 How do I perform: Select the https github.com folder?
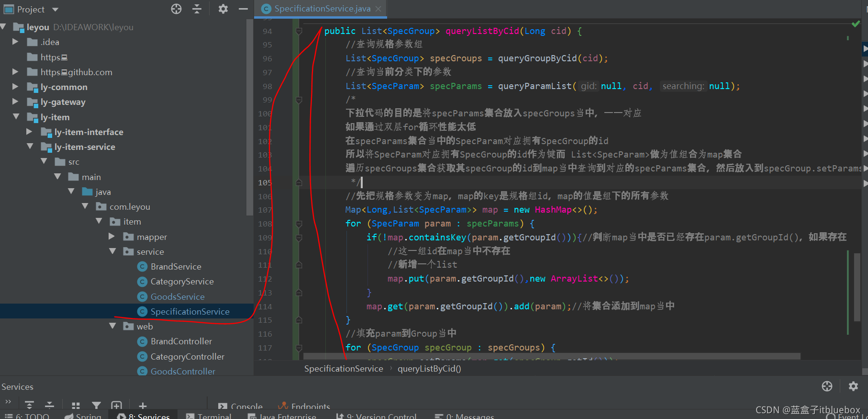[x=77, y=72]
